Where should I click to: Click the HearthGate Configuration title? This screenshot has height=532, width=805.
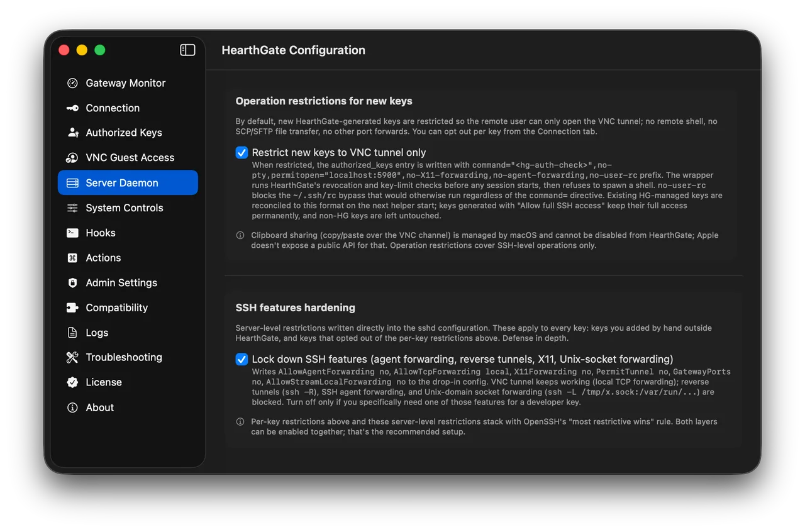coord(293,50)
